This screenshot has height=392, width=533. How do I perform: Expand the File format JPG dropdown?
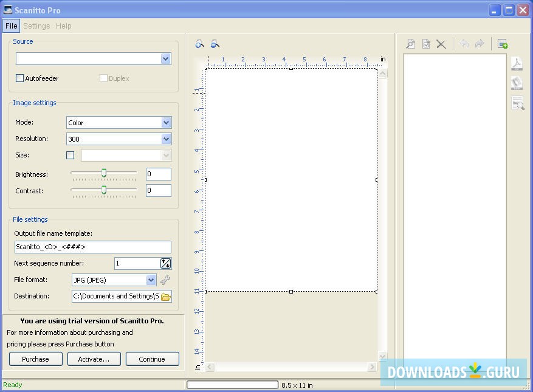(x=151, y=280)
